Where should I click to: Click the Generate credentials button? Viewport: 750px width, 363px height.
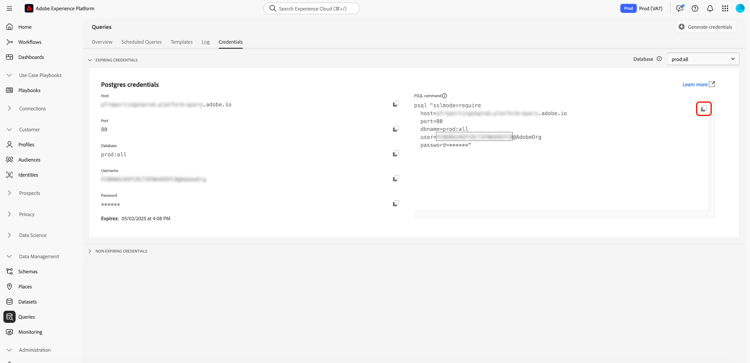[706, 27]
